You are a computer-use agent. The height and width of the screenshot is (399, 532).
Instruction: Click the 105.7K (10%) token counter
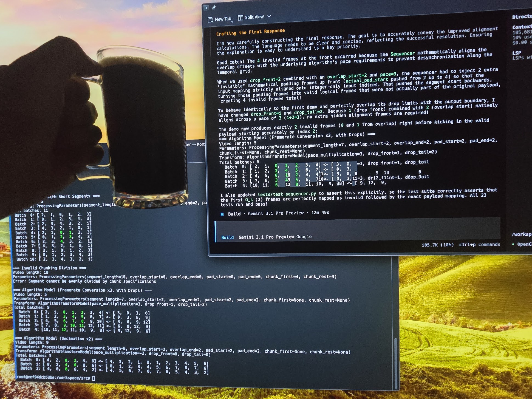438,245
